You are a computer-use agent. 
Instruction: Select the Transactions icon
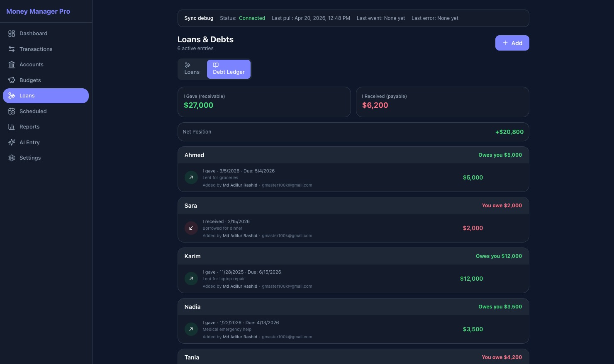pos(12,49)
